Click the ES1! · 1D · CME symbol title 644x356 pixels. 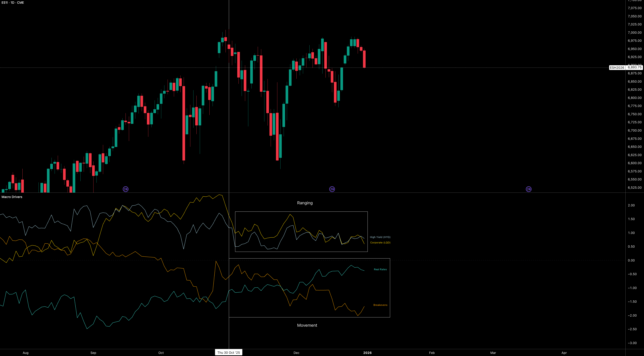pyautogui.click(x=13, y=3)
